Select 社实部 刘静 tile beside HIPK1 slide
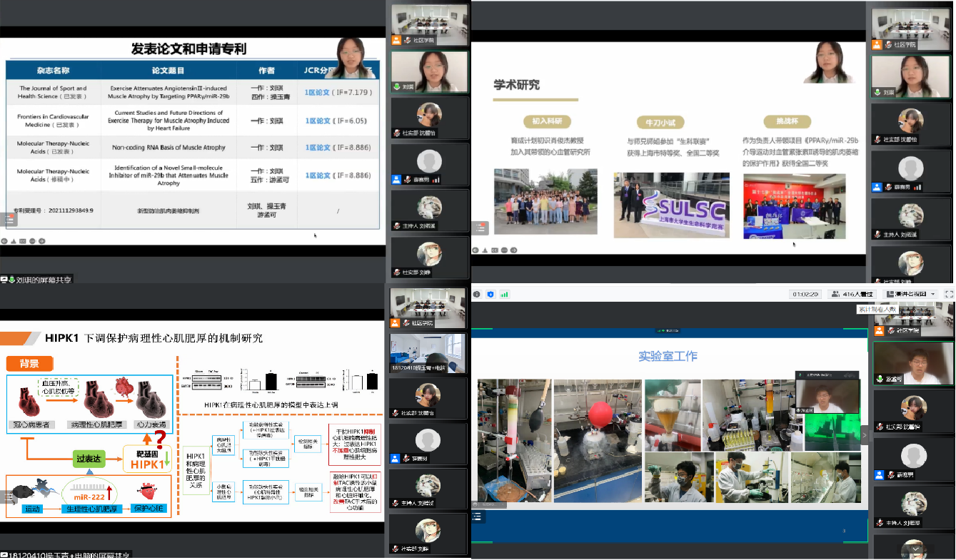This screenshot has width=956, height=560. pyautogui.click(x=429, y=534)
